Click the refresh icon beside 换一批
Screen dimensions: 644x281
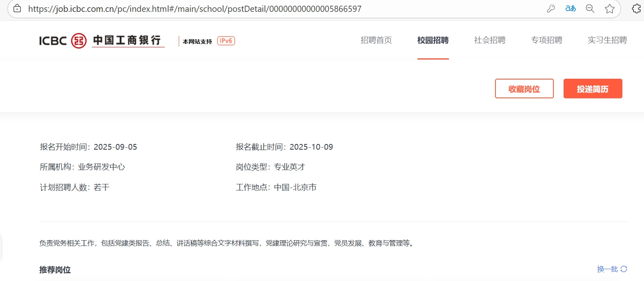(624, 269)
